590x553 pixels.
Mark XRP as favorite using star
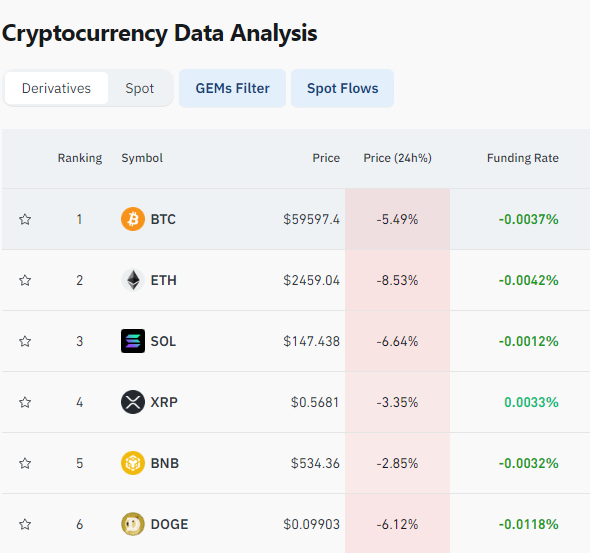click(x=25, y=402)
